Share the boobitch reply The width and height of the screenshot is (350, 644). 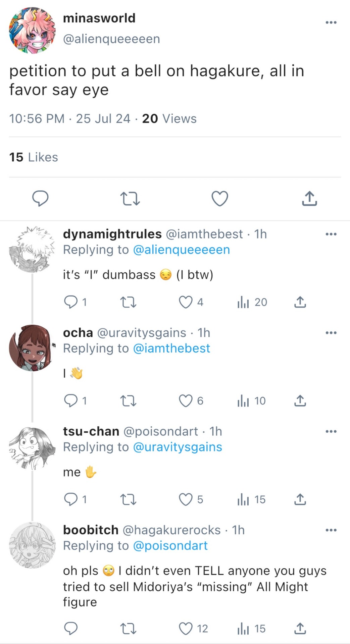(x=300, y=628)
